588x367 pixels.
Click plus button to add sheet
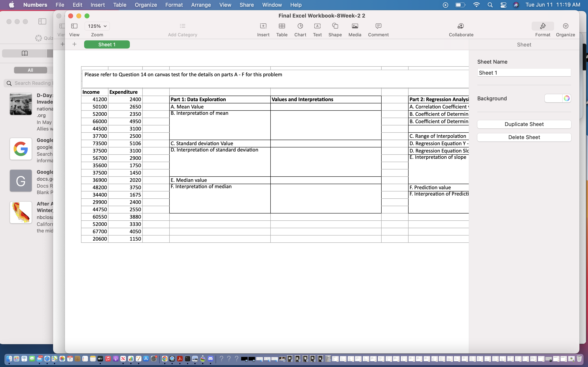[74, 44]
